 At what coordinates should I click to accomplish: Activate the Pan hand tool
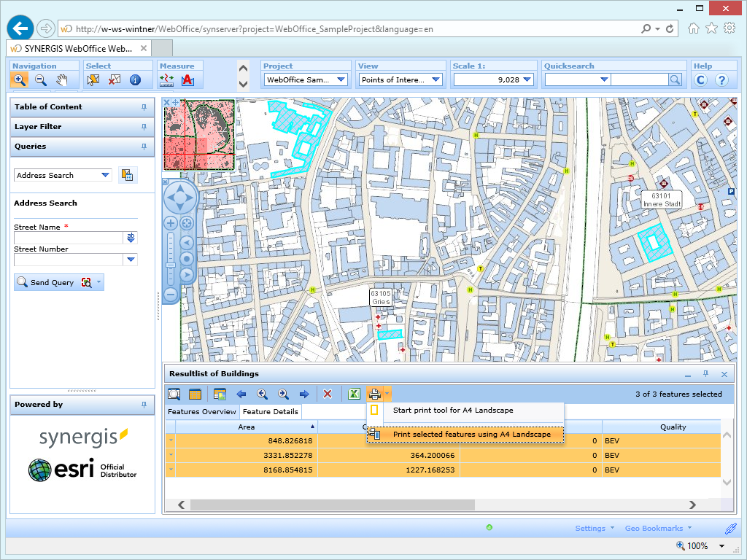[x=62, y=80]
